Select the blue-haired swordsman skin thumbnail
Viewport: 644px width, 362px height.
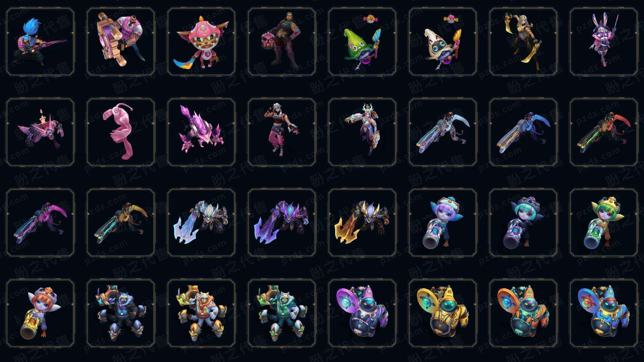[x=40, y=42]
